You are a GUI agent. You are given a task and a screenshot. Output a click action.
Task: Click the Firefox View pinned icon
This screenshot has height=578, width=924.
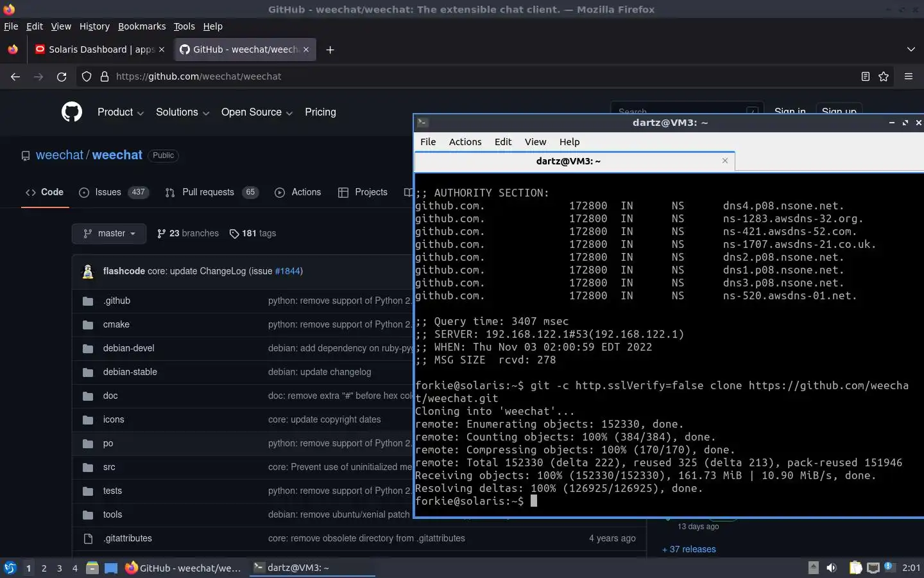(x=13, y=49)
